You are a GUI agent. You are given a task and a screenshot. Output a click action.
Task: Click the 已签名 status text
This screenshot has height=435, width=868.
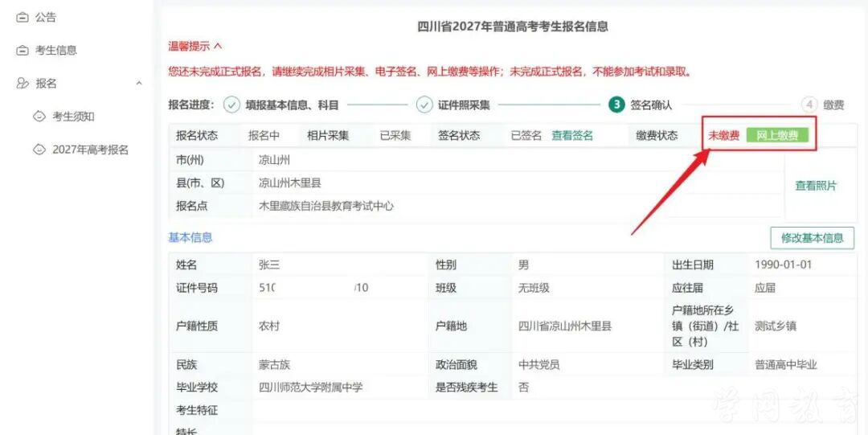pyautogui.click(x=526, y=136)
